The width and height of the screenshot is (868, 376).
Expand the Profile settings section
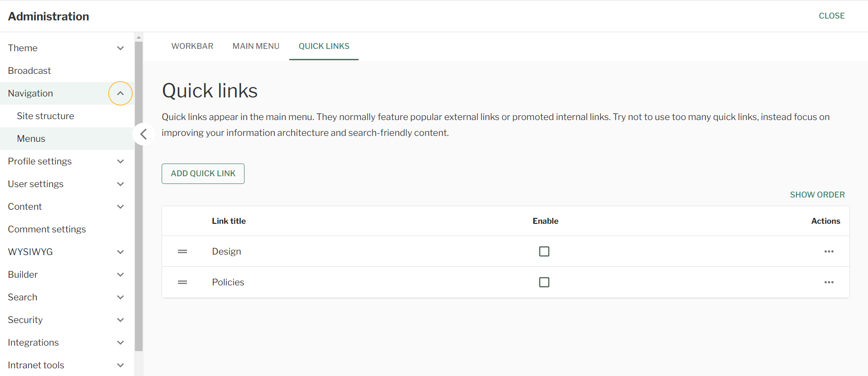[120, 161]
